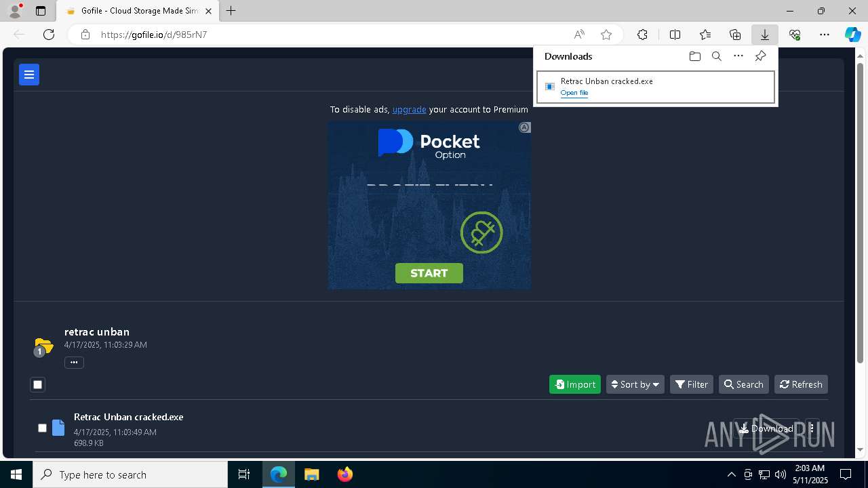868x488 pixels.
Task: Click the Retrac Unban cracked.exe file name
Action: click(129, 417)
